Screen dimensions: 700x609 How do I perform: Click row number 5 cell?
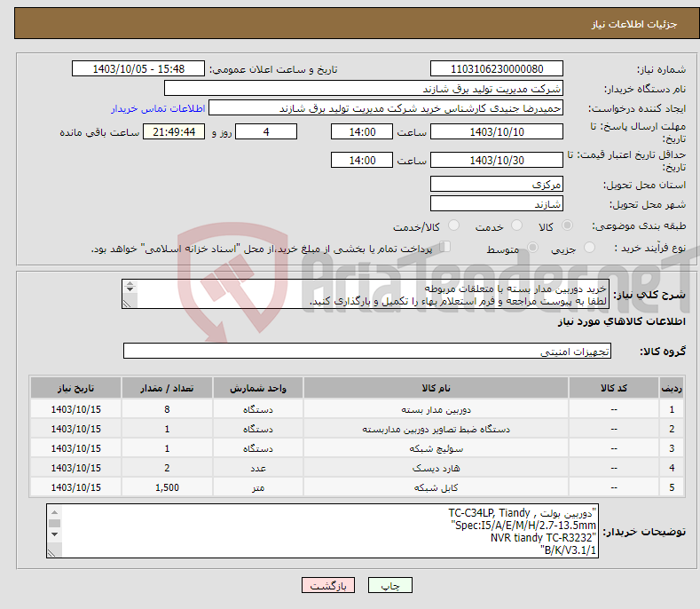point(672,487)
